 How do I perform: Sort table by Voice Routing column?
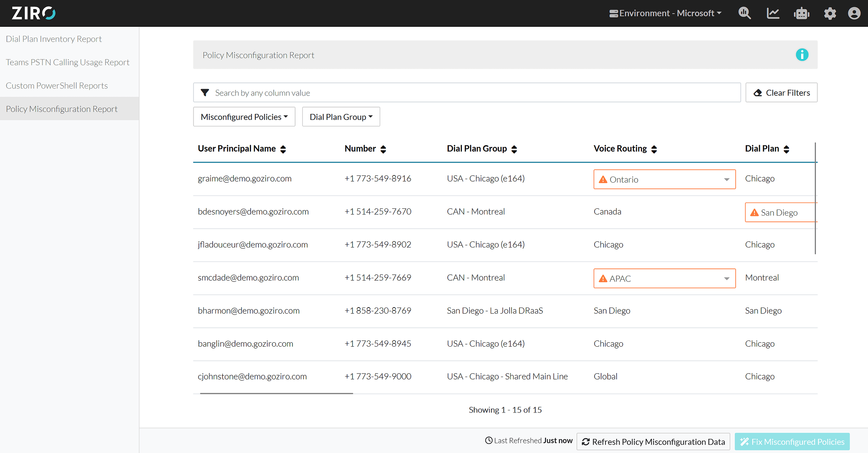654,149
